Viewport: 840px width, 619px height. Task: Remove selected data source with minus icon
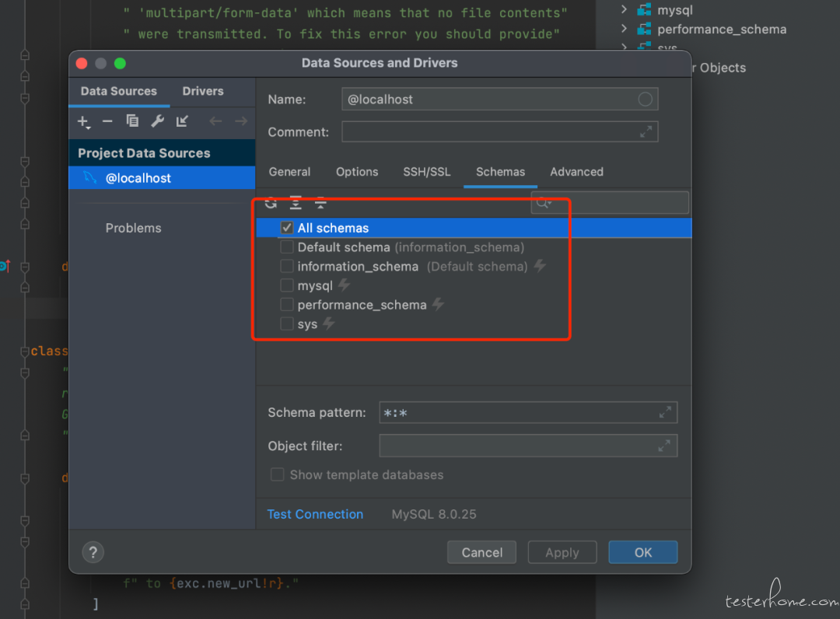pos(107,121)
